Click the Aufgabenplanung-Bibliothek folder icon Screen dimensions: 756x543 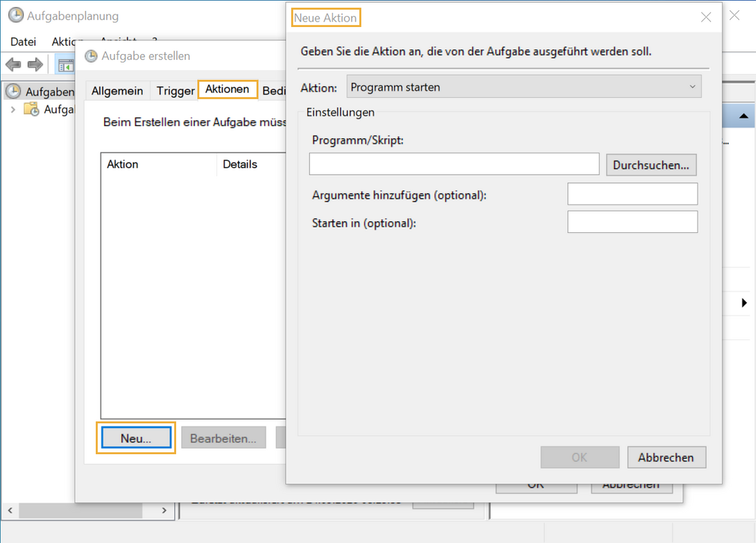click(x=32, y=109)
